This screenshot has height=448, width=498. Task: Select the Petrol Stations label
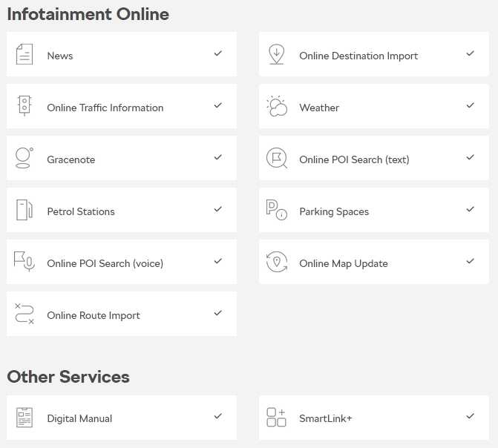point(81,212)
